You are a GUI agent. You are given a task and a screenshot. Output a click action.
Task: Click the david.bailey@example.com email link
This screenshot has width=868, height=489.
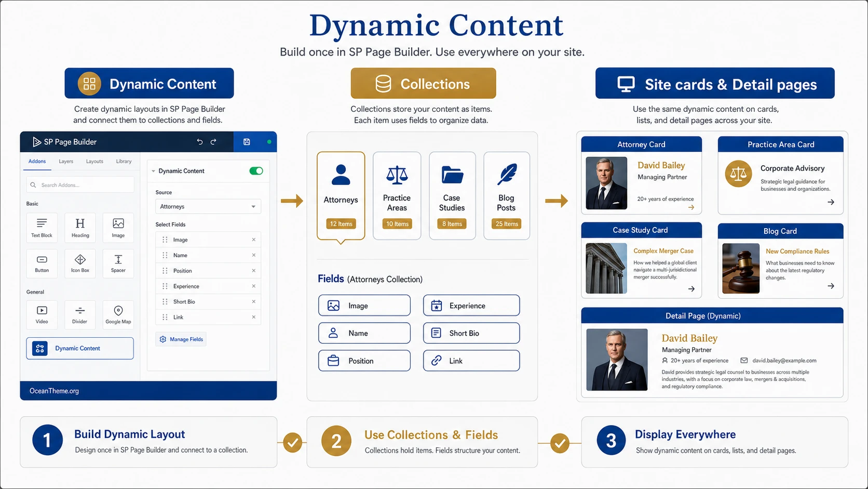point(784,361)
